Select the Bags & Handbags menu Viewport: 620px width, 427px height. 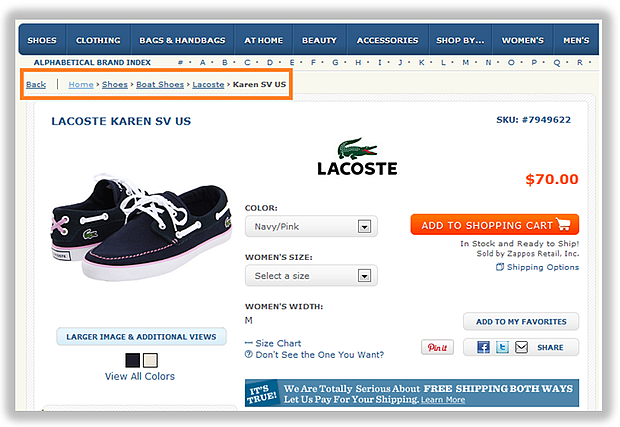(182, 40)
